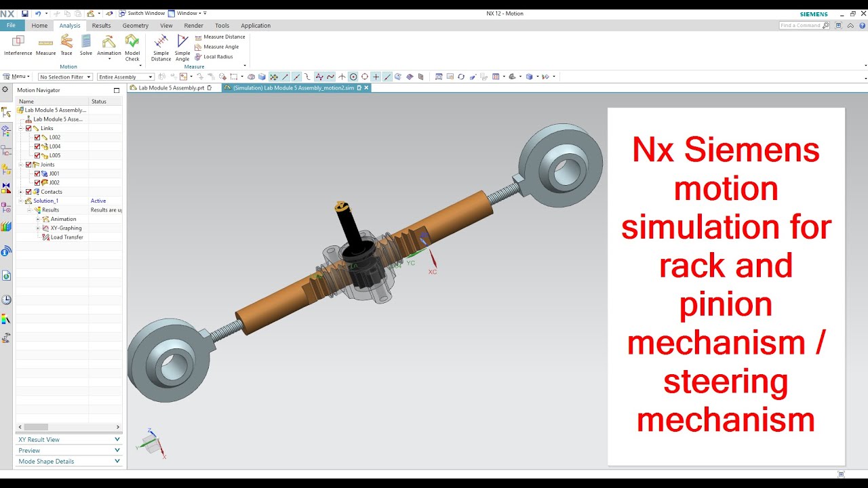The width and height of the screenshot is (868, 488).
Task: Toggle the L004 link checkbox
Action: tap(37, 146)
